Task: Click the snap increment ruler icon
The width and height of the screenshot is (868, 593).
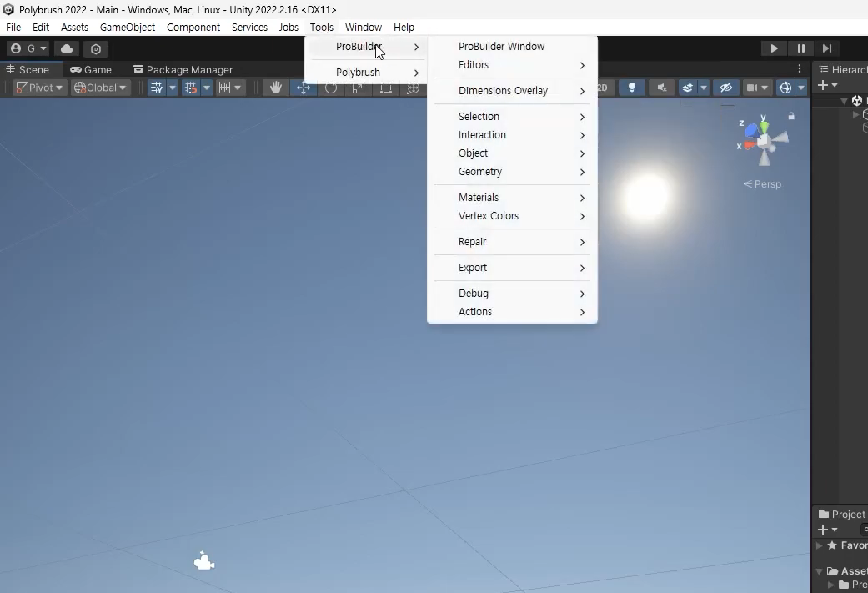Action: point(224,88)
